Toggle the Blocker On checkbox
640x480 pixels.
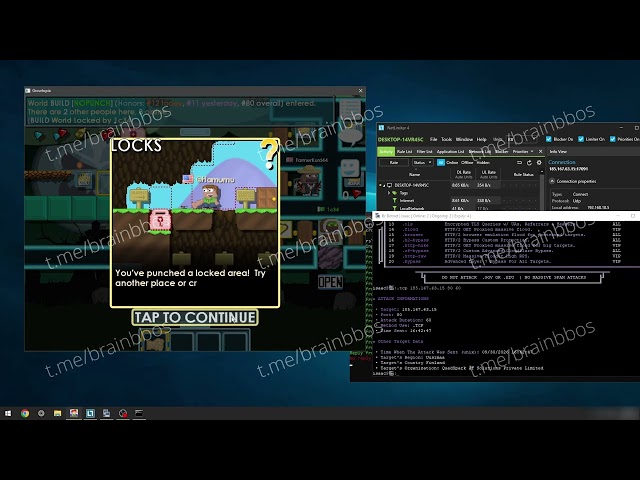[549, 139]
